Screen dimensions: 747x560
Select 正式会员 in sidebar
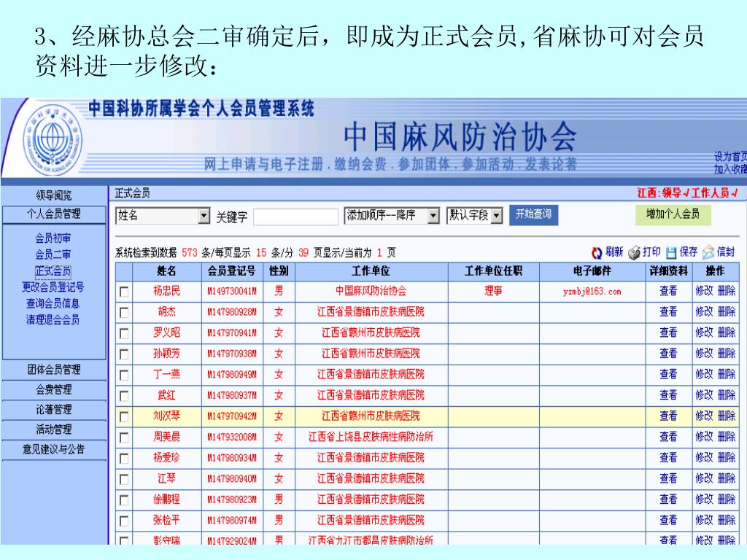(x=53, y=271)
